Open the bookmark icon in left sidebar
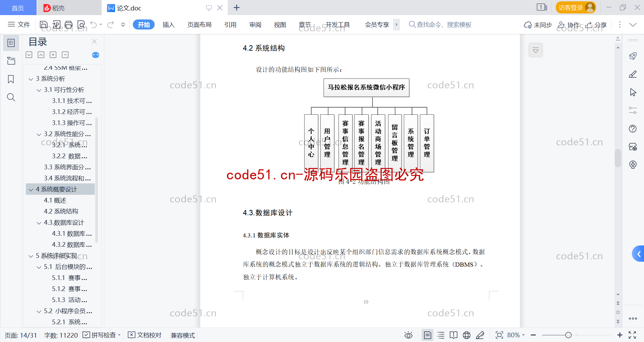The width and height of the screenshot is (644, 342). click(11, 79)
